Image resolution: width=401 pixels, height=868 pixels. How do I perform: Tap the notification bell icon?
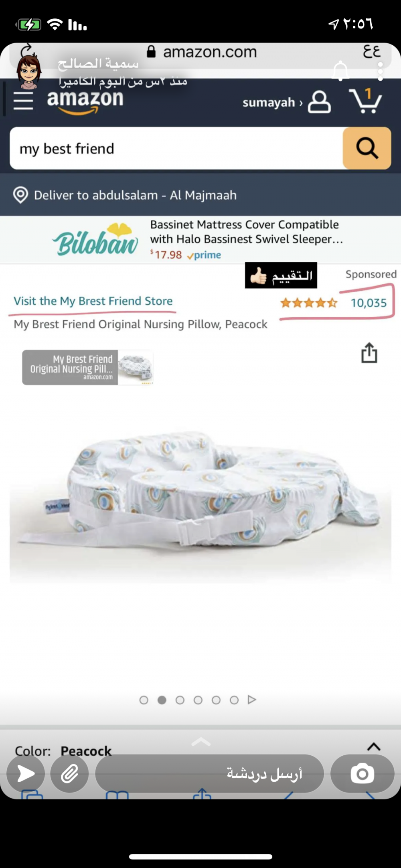click(340, 71)
